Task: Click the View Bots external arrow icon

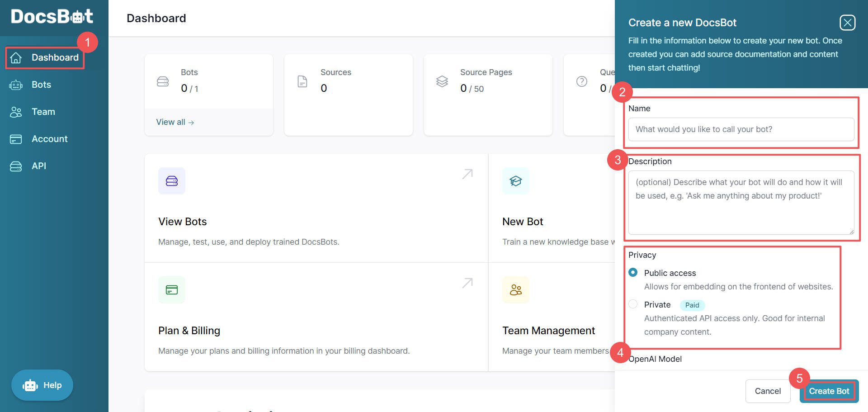Action: (x=467, y=174)
